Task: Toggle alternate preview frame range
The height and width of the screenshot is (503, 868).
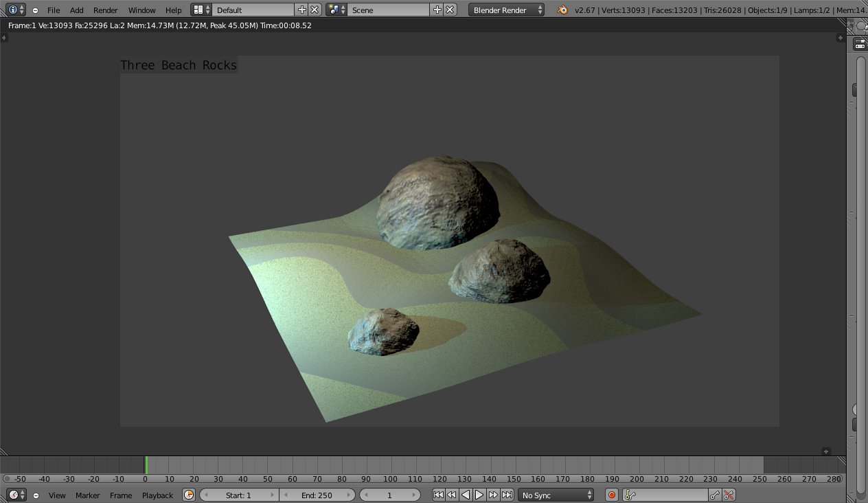Action: (189, 495)
